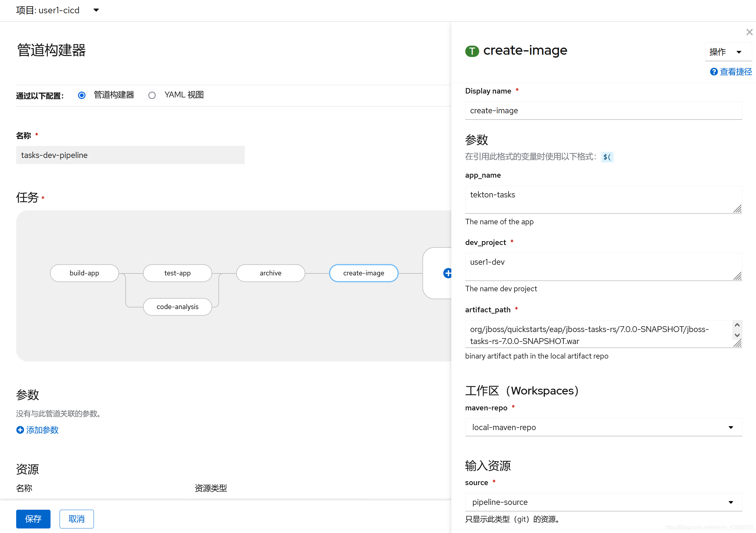Select the test-app task node
The height and width of the screenshot is (533, 756).
point(177,273)
